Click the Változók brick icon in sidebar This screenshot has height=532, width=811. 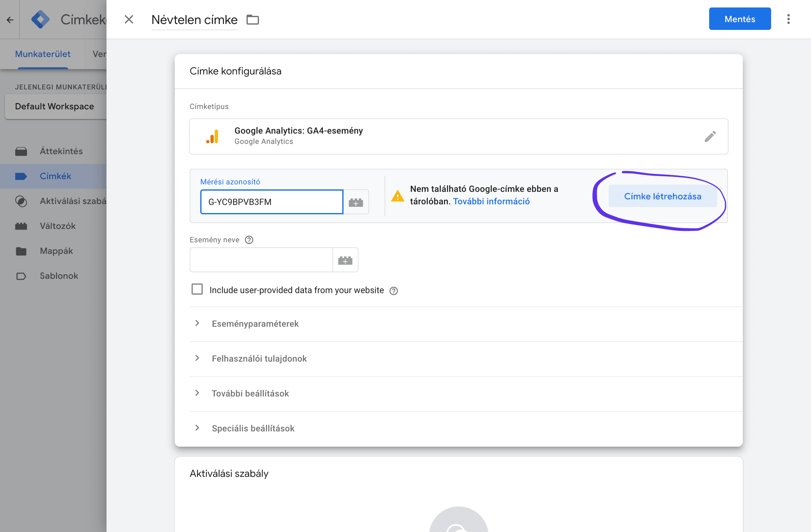[x=21, y=226]
